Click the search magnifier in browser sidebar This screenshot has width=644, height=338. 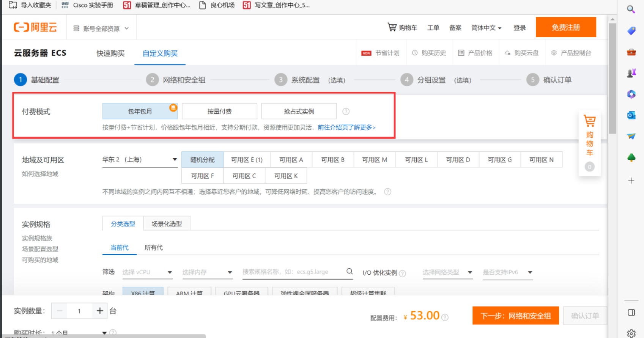(631, 9)
